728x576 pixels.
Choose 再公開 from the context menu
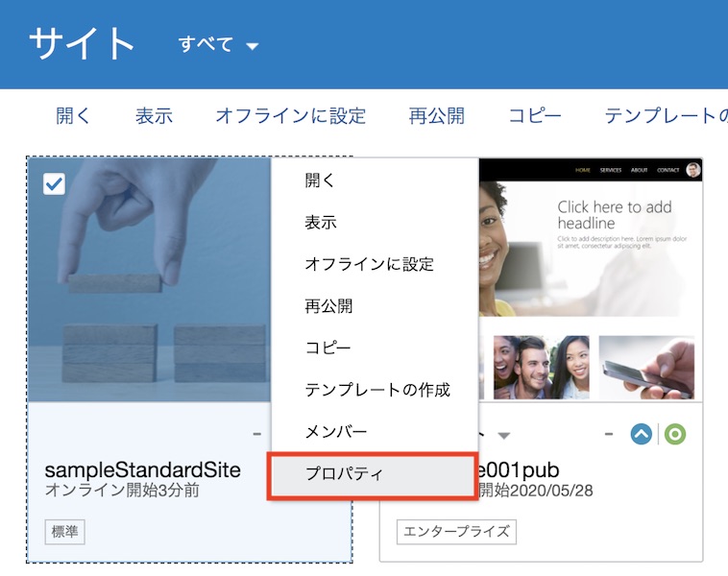tap(328, 306)
